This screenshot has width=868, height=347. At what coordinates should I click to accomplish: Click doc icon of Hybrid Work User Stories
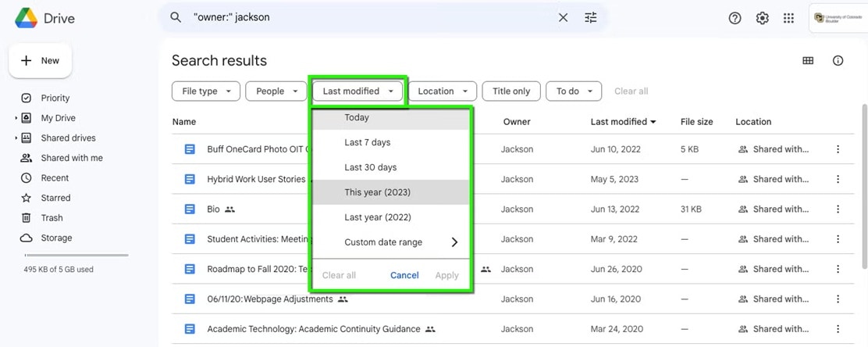pyautogui.click(x=190, y=179)
